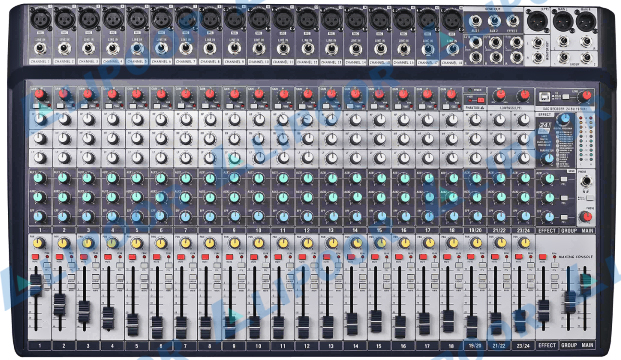
Task: Click AUX 1 master knob in EFFECT column
Action: pos(549,179)
